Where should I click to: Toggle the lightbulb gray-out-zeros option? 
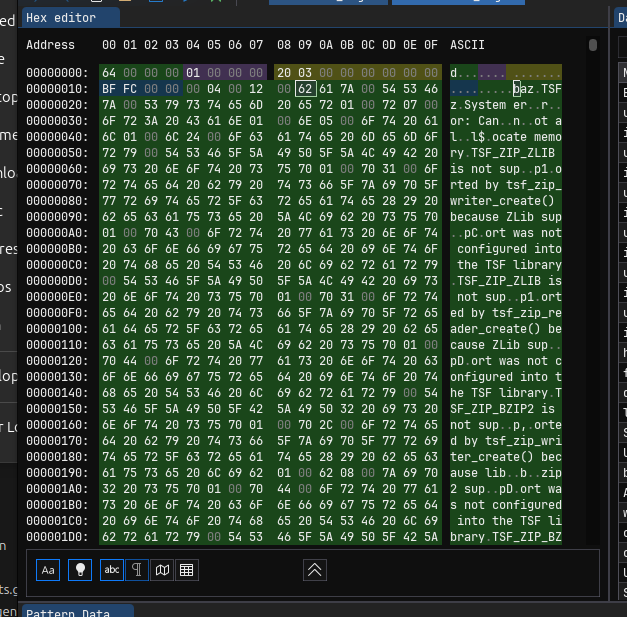click(x=80, y=569)
